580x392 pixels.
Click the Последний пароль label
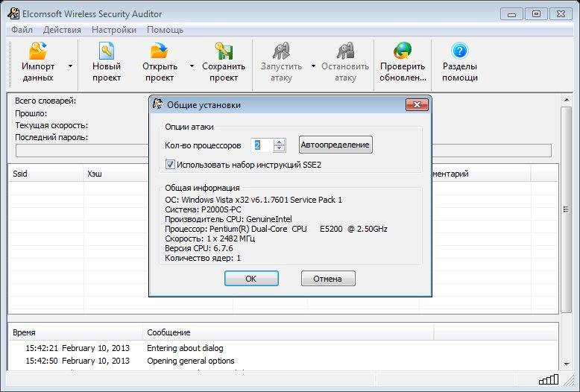pos(51,137)
